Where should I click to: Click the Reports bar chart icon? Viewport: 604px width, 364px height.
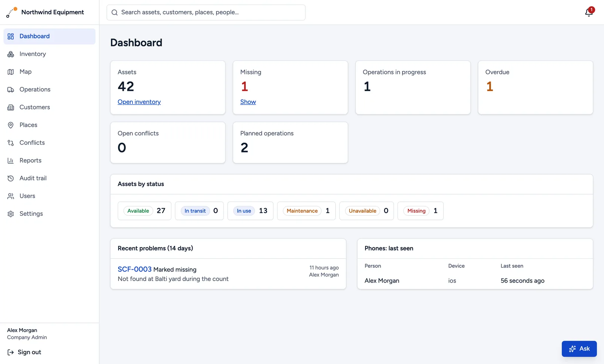tap(11, 160)
